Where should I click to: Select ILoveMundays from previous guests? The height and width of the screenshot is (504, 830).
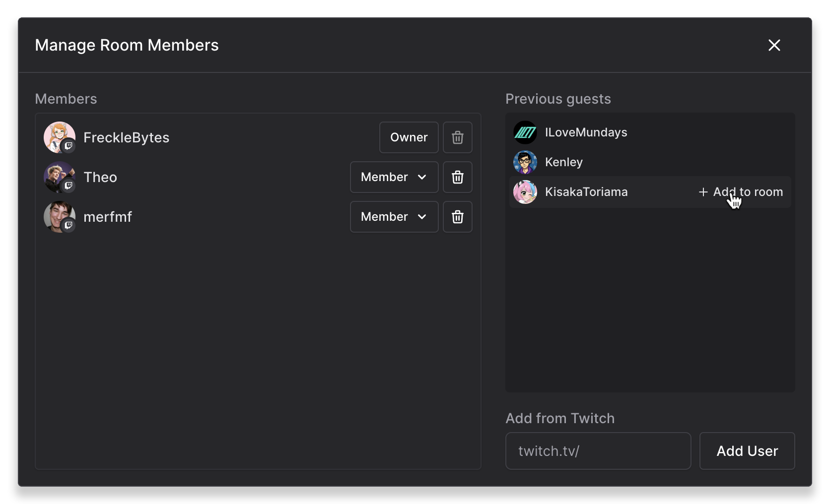[x=586, y=132]
